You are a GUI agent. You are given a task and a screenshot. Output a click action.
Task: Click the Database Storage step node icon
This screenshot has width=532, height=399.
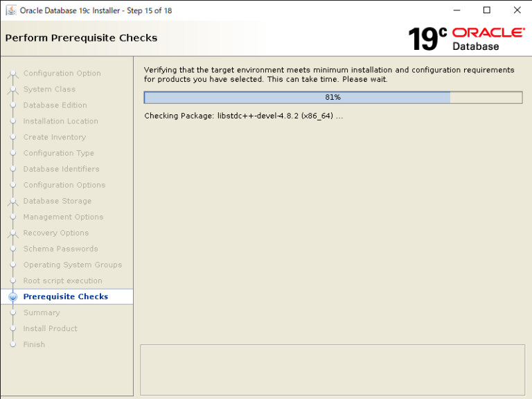(12, 201)
